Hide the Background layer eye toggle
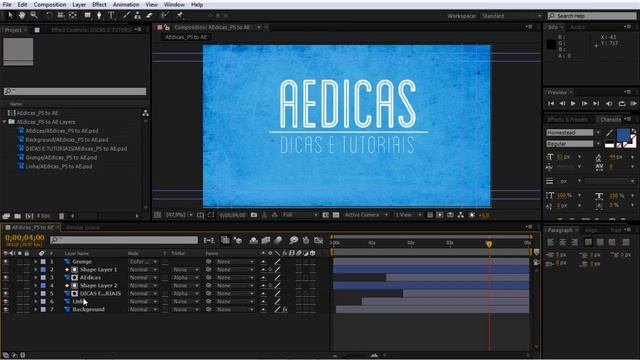The image size is (640, 360). click(x=6, y=309)
